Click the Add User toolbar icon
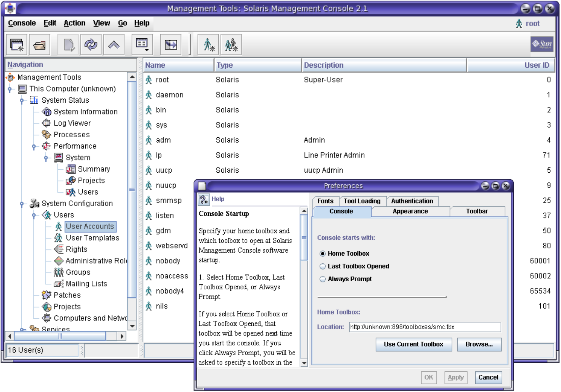Screen dimensions: 561x392 pyautogui.click(x=208, y=45)
